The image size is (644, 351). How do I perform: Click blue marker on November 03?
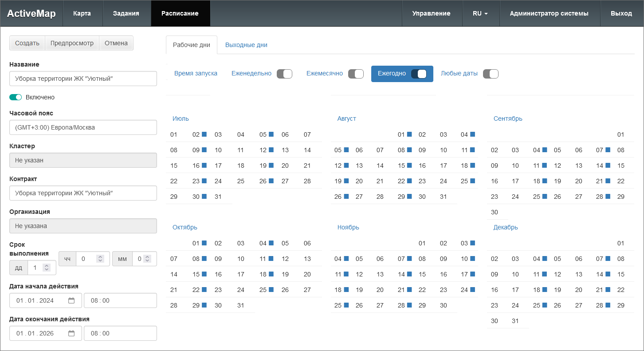click(472, 243)
